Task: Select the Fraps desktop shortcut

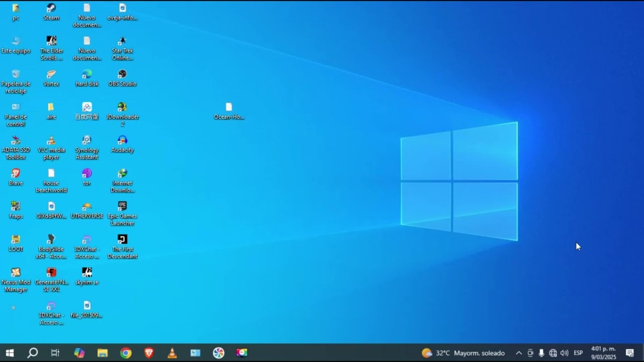Action: (16, 210)
